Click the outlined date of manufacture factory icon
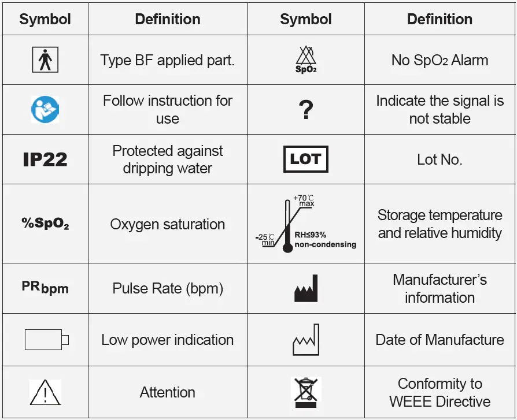 pos(306,340)
